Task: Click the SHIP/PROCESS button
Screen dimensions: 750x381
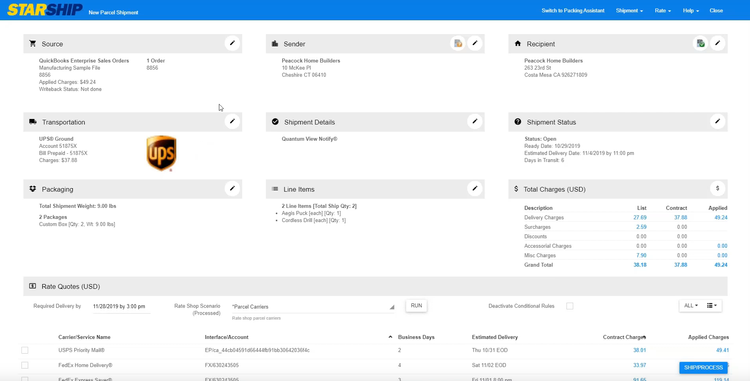Action: click(x=703, y=368)
